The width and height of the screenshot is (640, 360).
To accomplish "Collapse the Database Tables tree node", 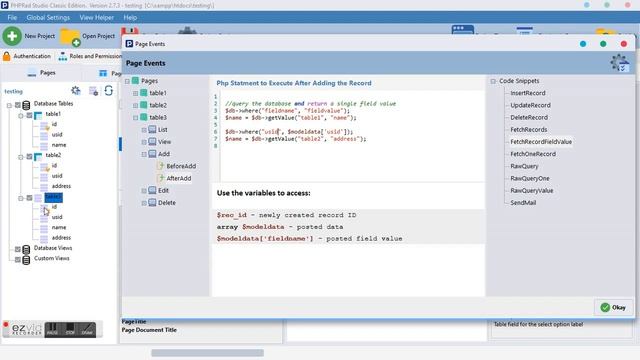I will click(9, 105).
